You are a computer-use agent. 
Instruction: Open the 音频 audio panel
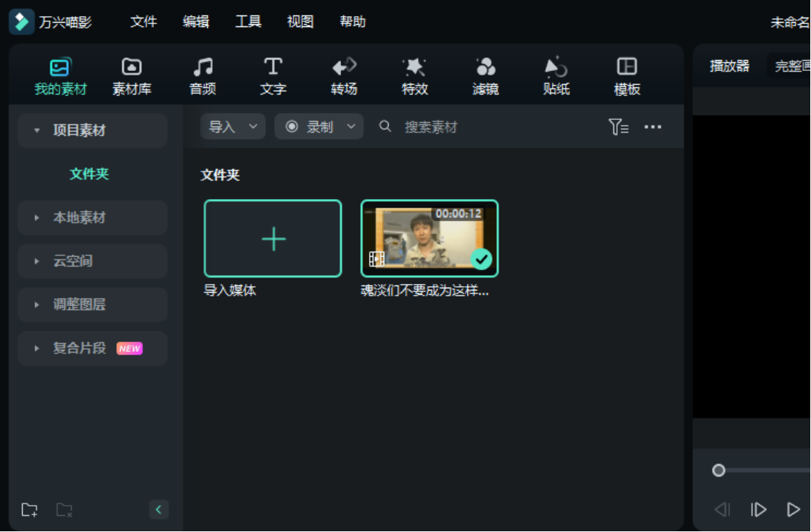[x=202, y=75]
